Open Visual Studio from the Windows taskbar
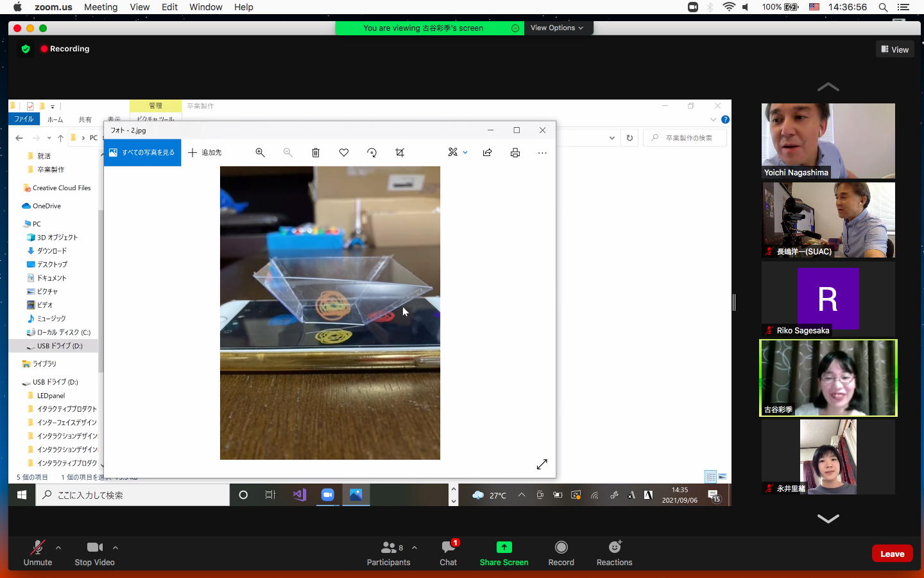Viewport: 924px width, 578px height. pos(299,495)
